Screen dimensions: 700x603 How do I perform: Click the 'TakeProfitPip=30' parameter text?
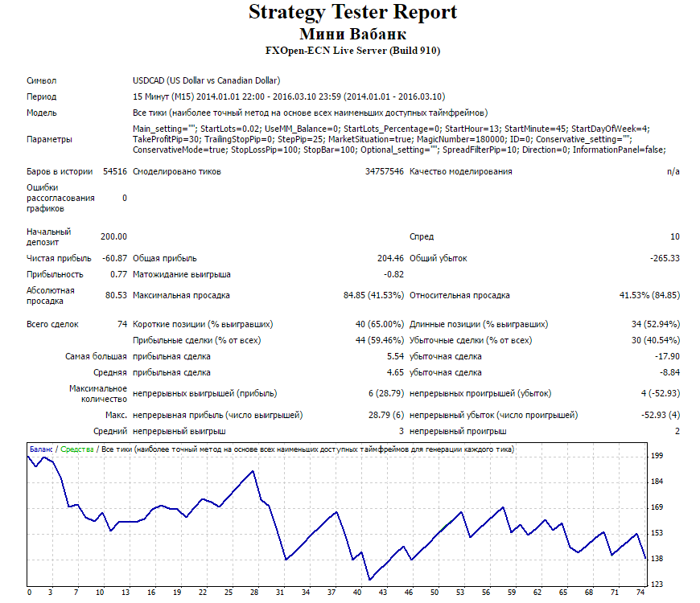(x=166, y=139)
